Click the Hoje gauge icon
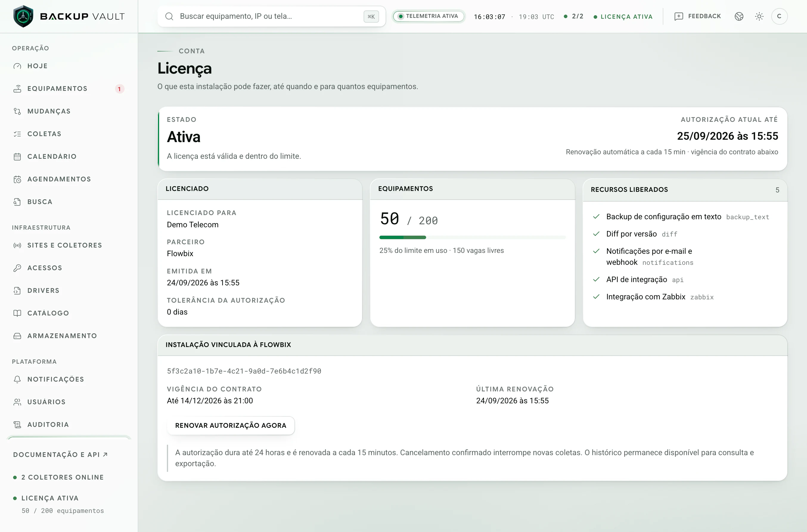Image resolution: width=807 pixels, height=532 pixels. 17,66
